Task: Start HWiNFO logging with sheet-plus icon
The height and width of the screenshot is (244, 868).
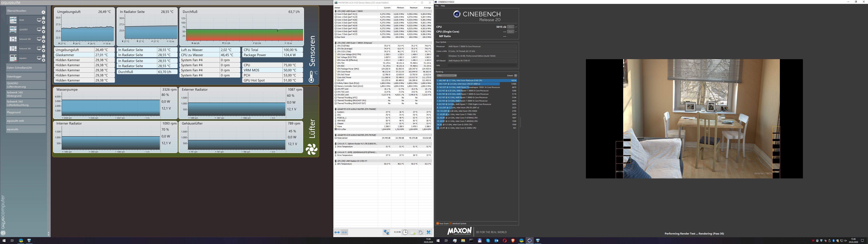Action: 413,232
